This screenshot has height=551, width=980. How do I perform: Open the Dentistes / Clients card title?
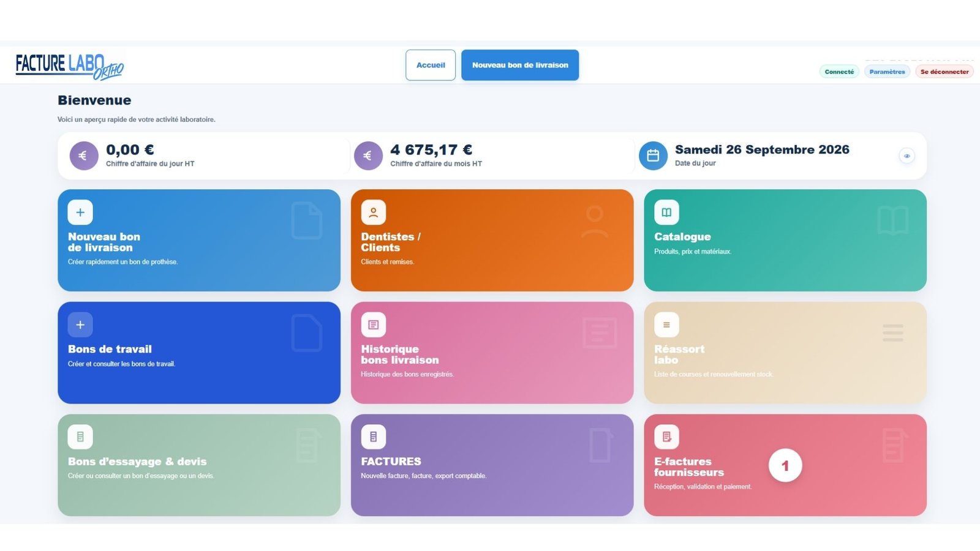(391, 242)
